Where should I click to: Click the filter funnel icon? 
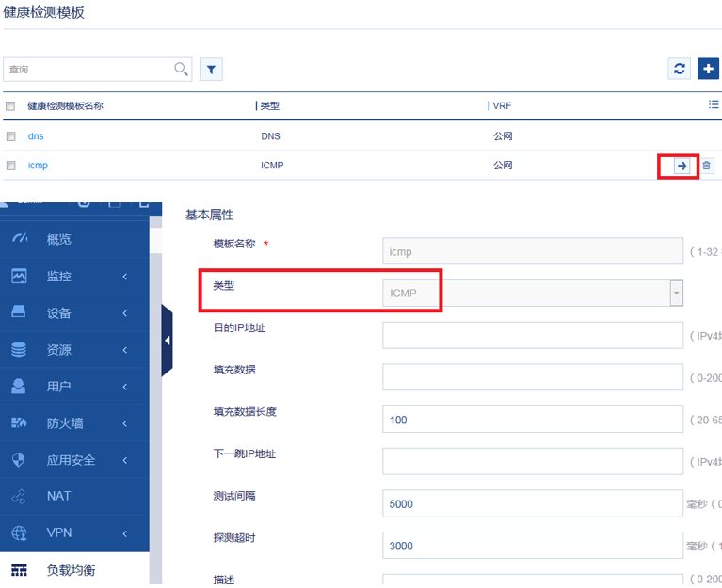click(211, 69)
